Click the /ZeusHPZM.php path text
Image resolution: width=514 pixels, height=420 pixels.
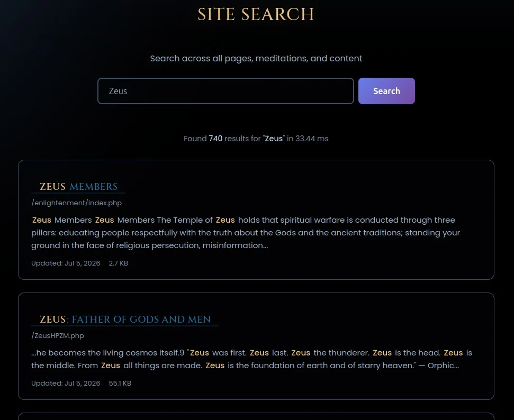[x=58, y=335]
